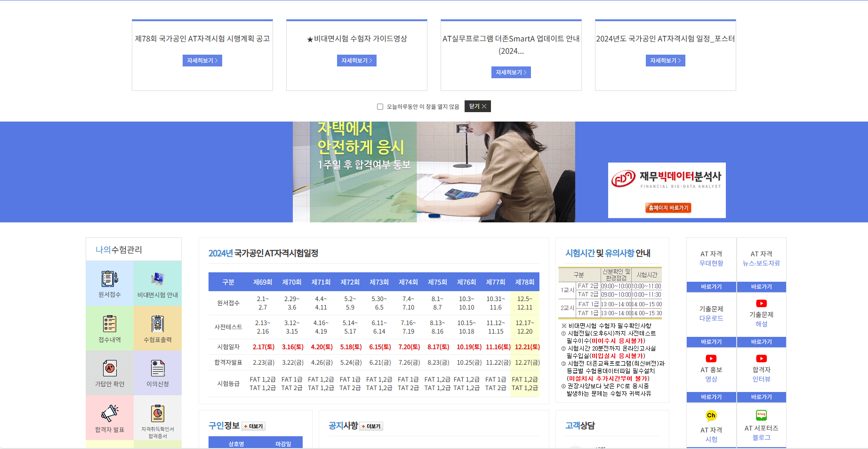Viewport: 868px width, 449px height.
Task: Open the 가답안 확인 icon
Action: (x=110, y=368)
